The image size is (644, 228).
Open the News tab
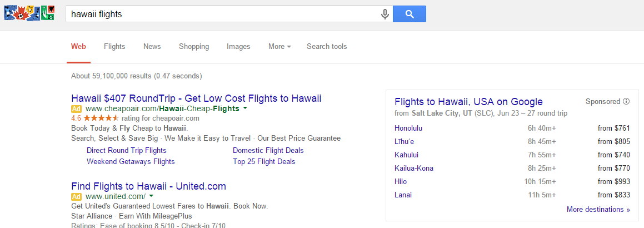(152, 47)
